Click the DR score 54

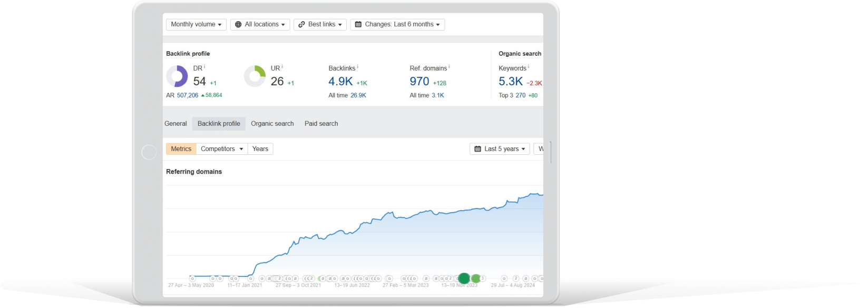coord(200,82)
